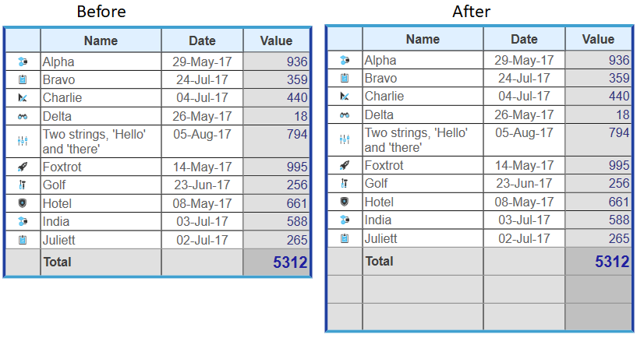This screenshot has width=644, height=338.
Task: Click the Name column header in Before table
Action: pos(101,40)
